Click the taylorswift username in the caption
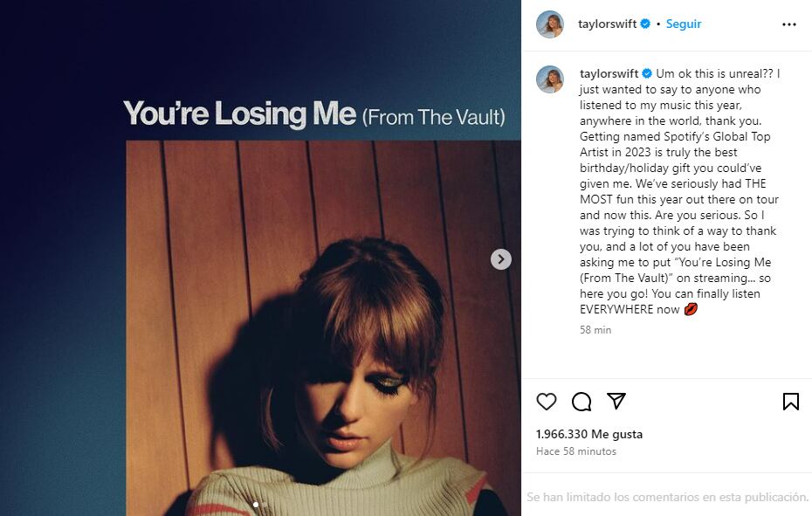The height and width of the screenshot is (516, 812). coord(609,73)
